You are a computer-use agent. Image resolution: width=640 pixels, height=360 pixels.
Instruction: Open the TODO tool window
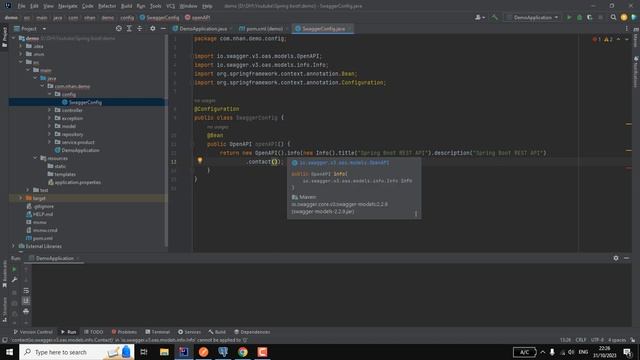[x=94, y=332]
